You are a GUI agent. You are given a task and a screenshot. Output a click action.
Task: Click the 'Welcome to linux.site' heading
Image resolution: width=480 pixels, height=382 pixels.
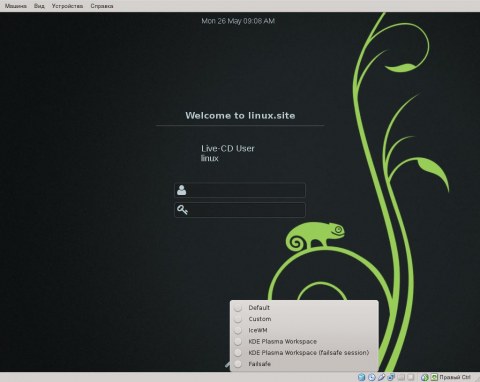click(240, 116)
